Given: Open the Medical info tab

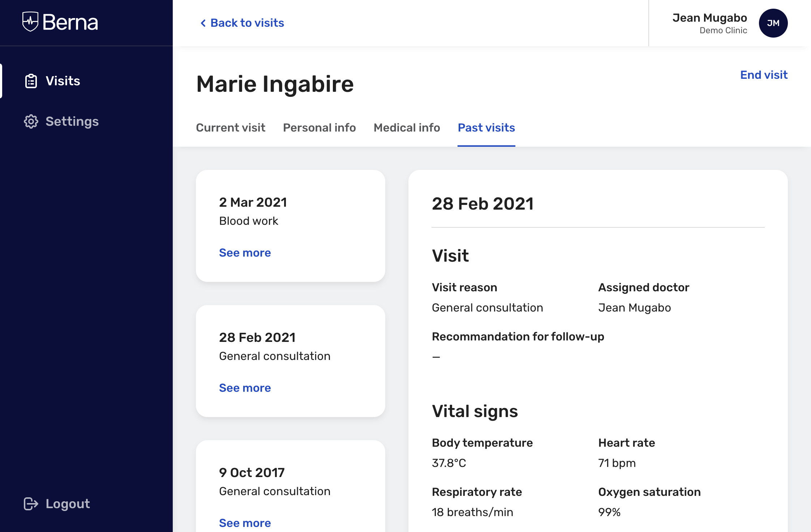Looking at the screenshot, I should pos(407,128).
